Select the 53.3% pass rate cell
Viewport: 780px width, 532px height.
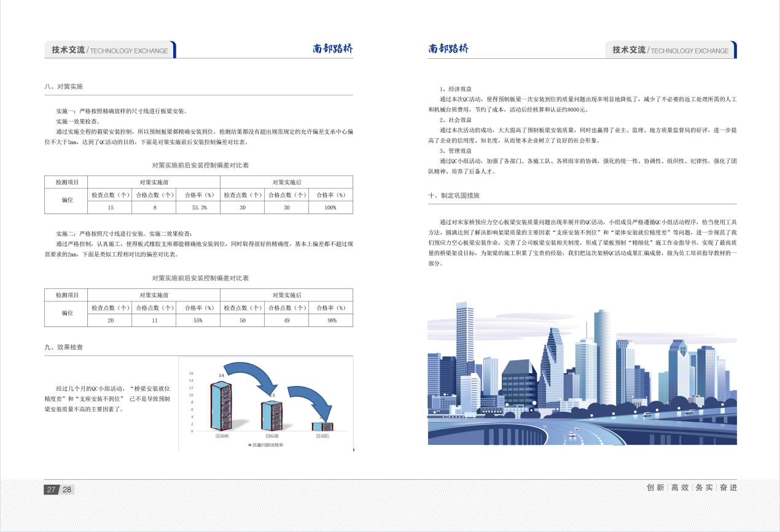coord(199,207)
